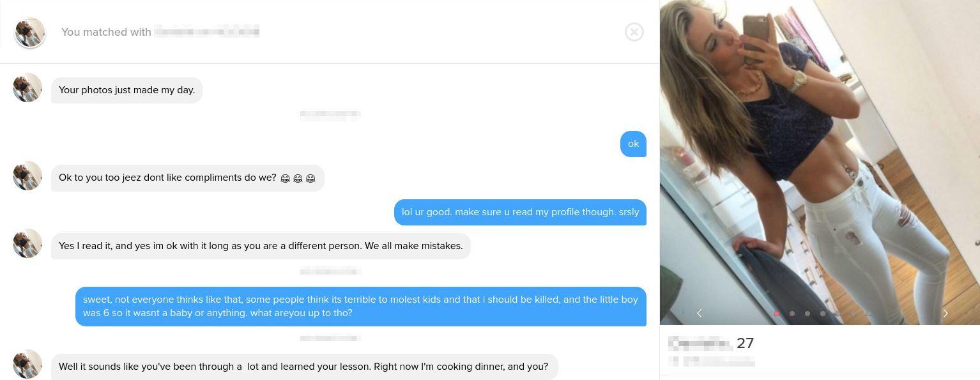Click the blue "ok" sent message bubble

click(x=633, y=144)
